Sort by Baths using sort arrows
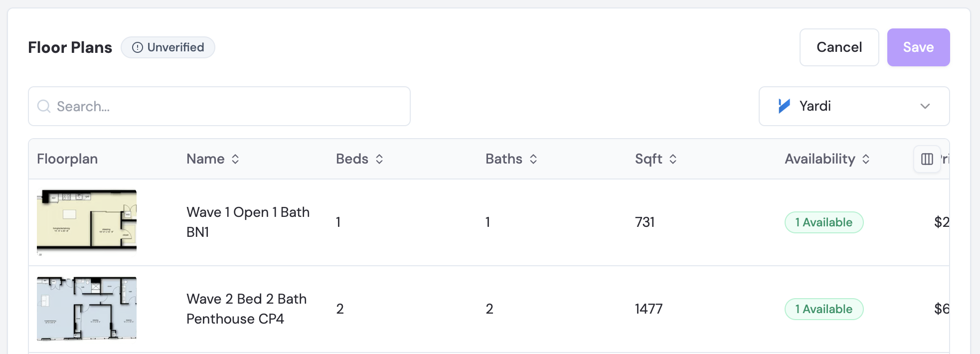The image size is (980, 354). pyautogui.click(x=533, y=159)
